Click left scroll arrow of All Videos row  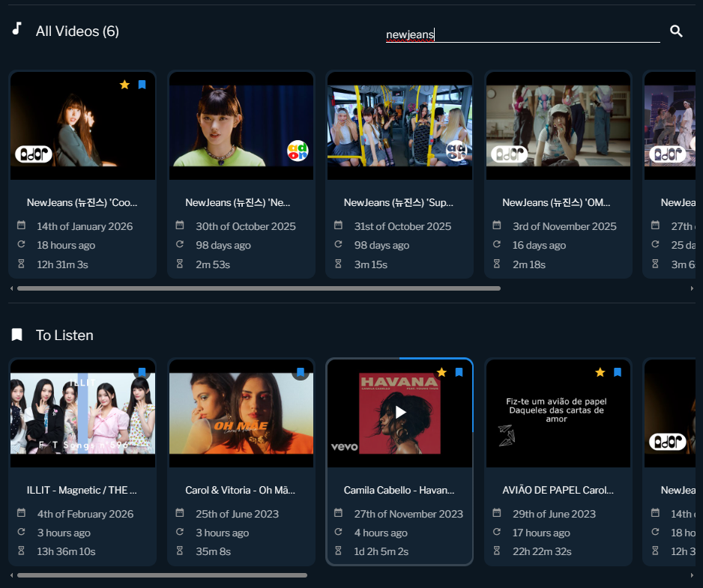point(12,288)
